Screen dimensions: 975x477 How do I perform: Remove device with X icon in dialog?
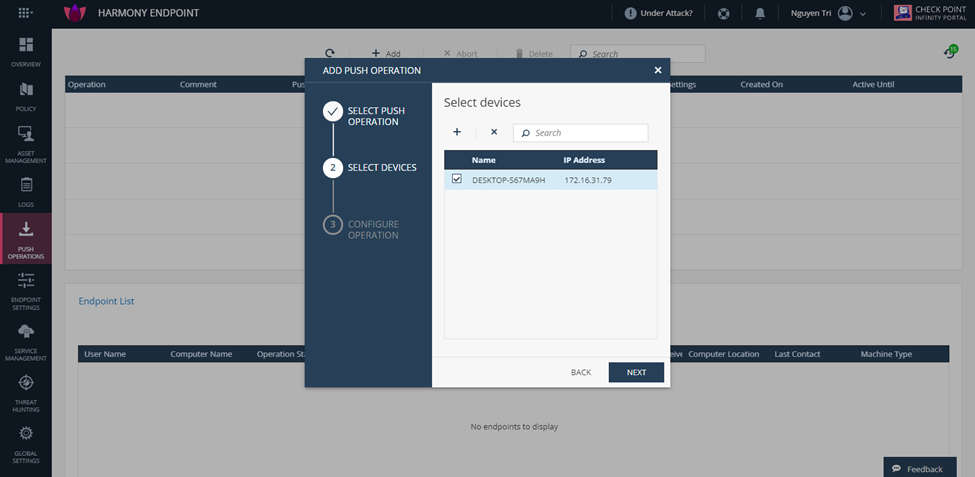tap(494, 132)
